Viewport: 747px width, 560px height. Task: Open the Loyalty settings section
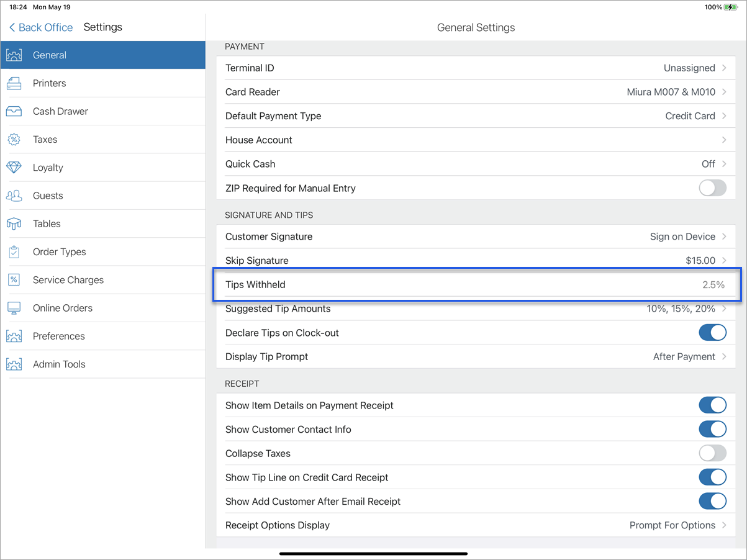(103, 168)
